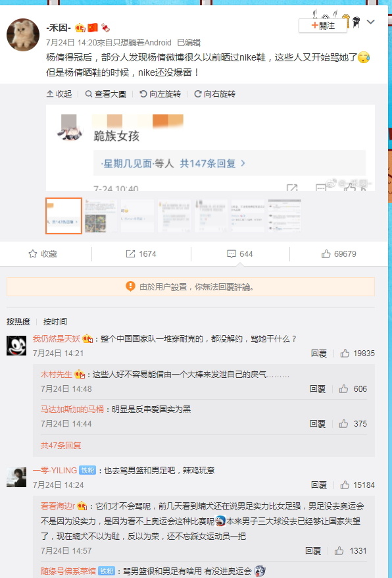Expand replies via 共47条回复

61,445
